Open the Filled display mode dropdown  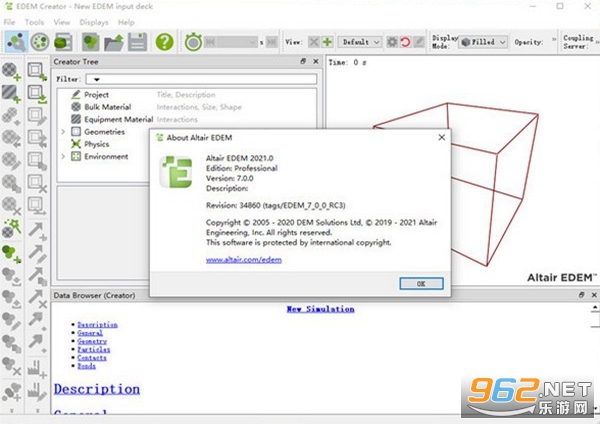(x=483, y=42)
